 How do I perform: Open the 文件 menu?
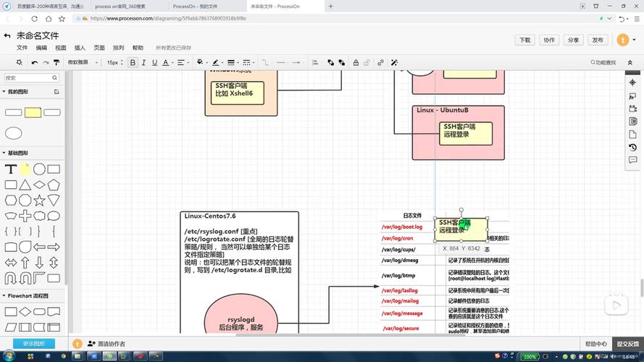tap(22, 48)
